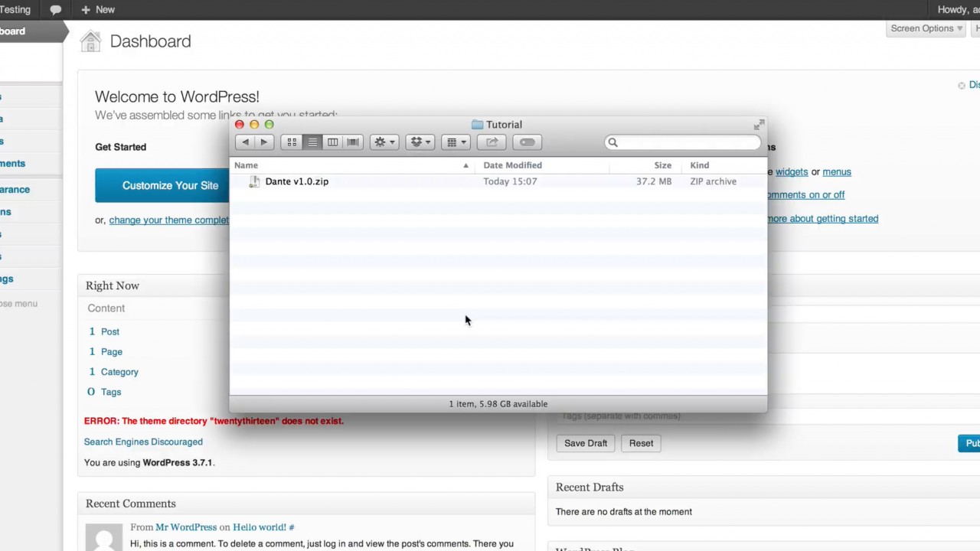
Task: Toggle Finder fullscreen arrows icon
Action: 759,125
